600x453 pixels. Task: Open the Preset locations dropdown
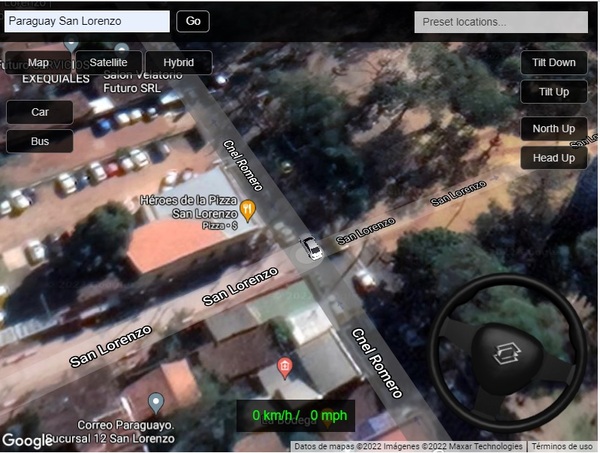(501, 22)
